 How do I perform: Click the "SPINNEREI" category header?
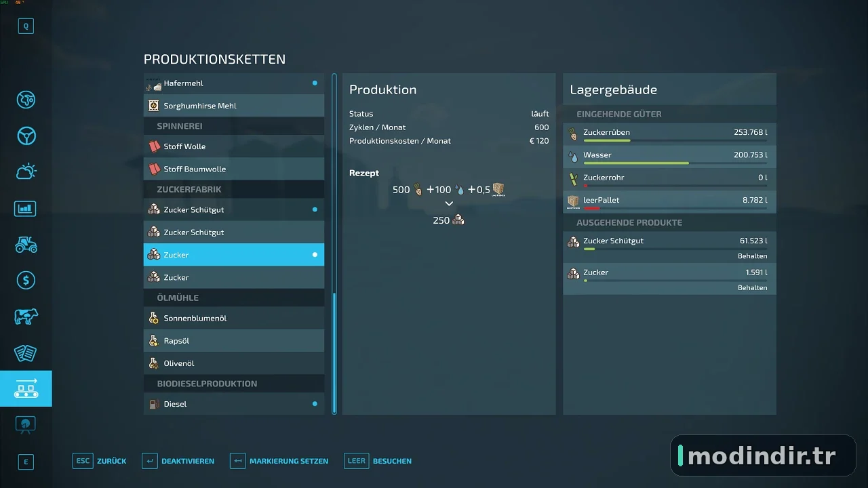pos(180,126)
